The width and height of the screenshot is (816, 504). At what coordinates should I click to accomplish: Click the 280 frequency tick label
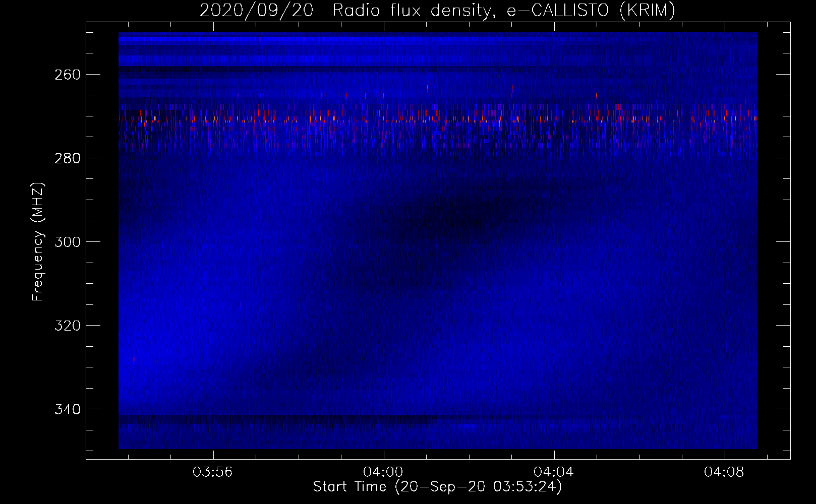pyautogui.click(x=67, y=158)
